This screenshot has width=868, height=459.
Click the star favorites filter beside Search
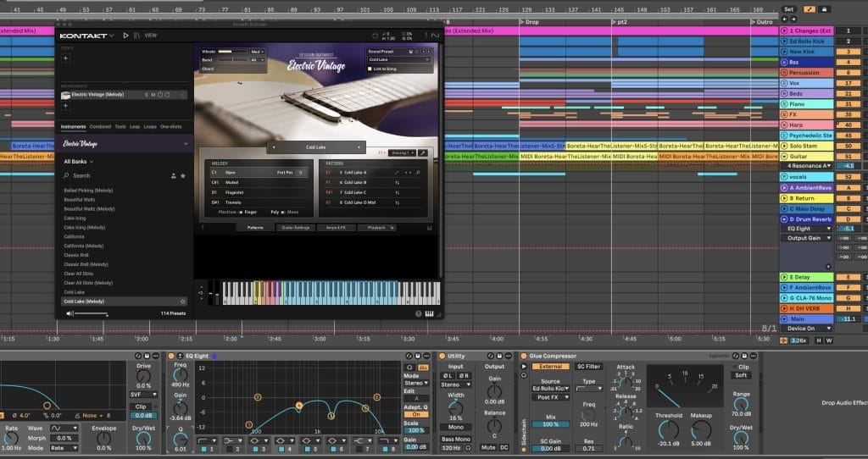coord(183,175)
